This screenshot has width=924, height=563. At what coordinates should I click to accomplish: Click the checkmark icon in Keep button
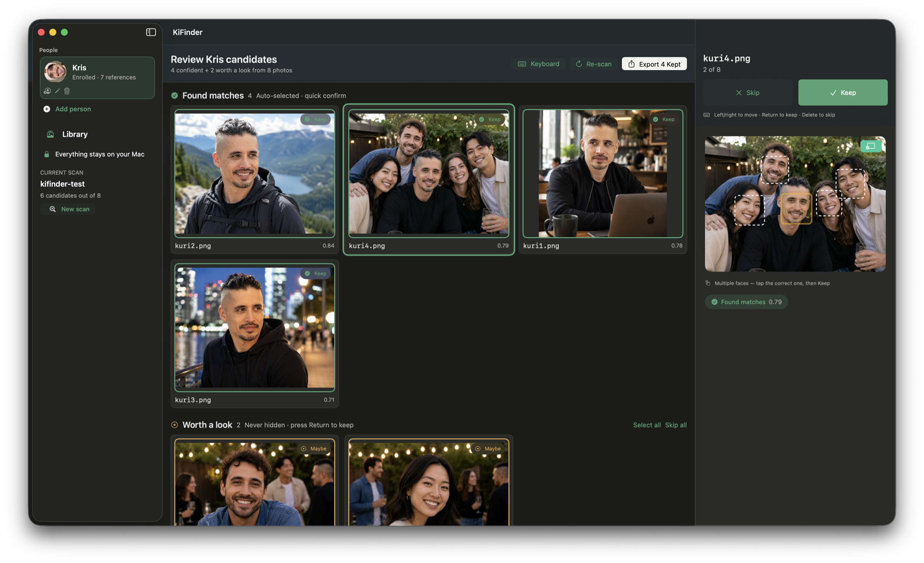(x=833, y=93)
